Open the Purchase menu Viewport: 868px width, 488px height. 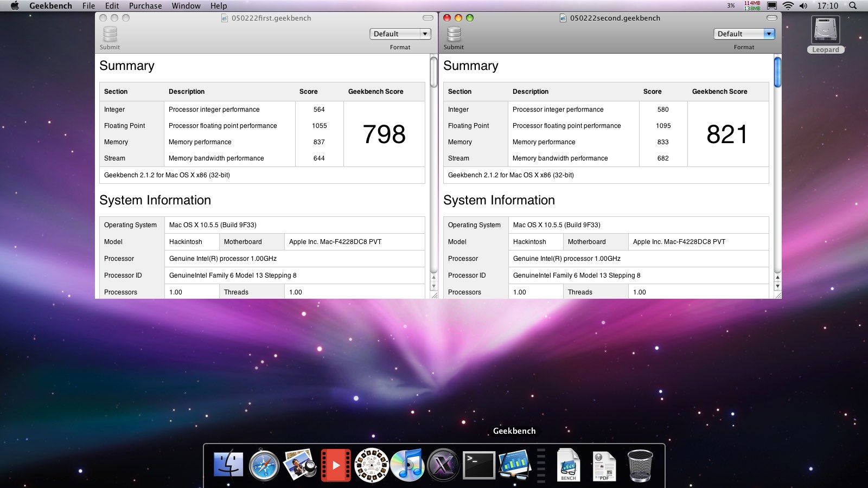click(145, 6)
